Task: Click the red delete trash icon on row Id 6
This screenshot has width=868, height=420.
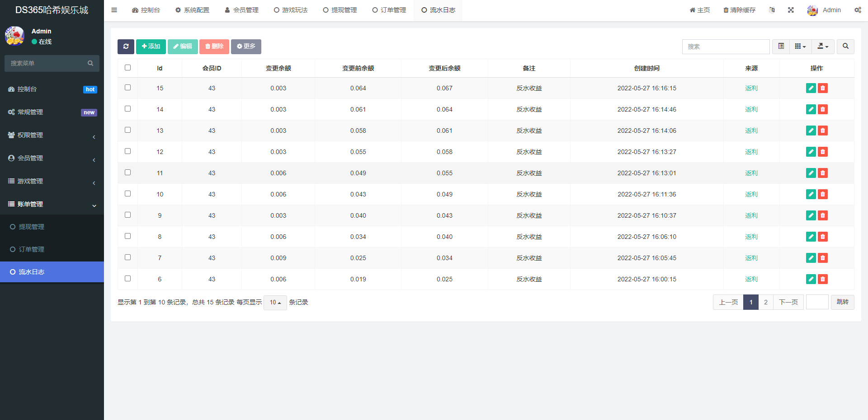Action: pyautogui.click(x=823, y=279)
